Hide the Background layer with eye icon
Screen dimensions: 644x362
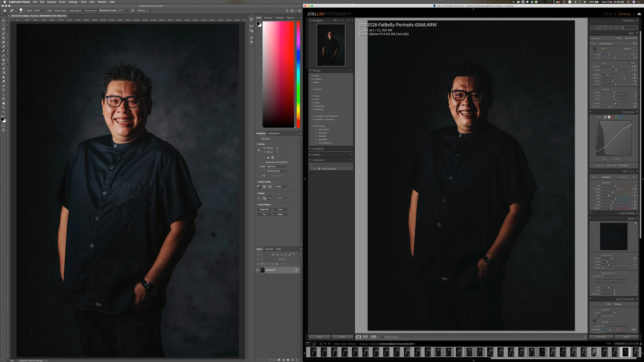[x=258, y=270]
